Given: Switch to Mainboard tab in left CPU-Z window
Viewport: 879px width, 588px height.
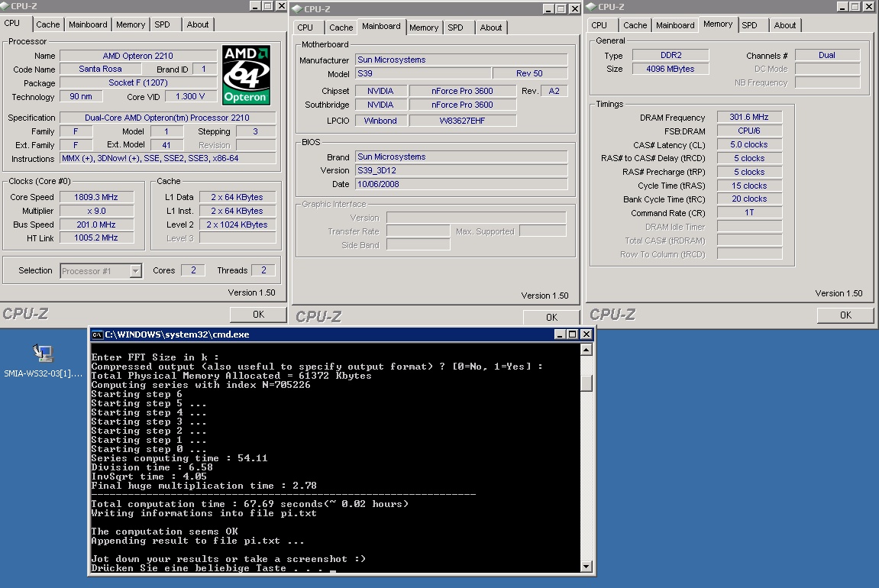Looking at the screenshot, I should coord(88,24).
